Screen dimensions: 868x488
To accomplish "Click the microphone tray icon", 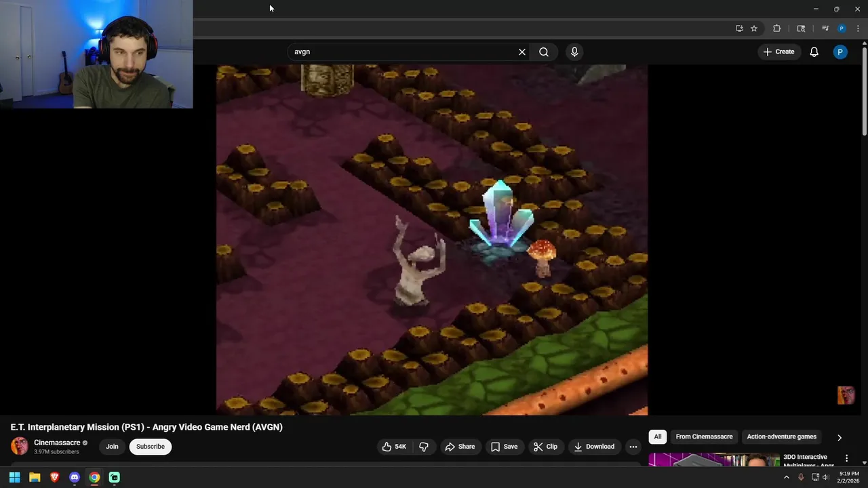I will pos(801,477).
